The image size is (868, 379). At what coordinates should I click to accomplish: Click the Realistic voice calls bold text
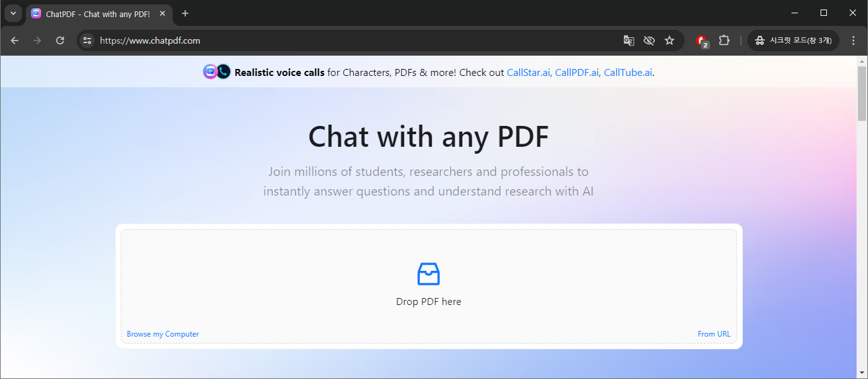click(279, 73)
